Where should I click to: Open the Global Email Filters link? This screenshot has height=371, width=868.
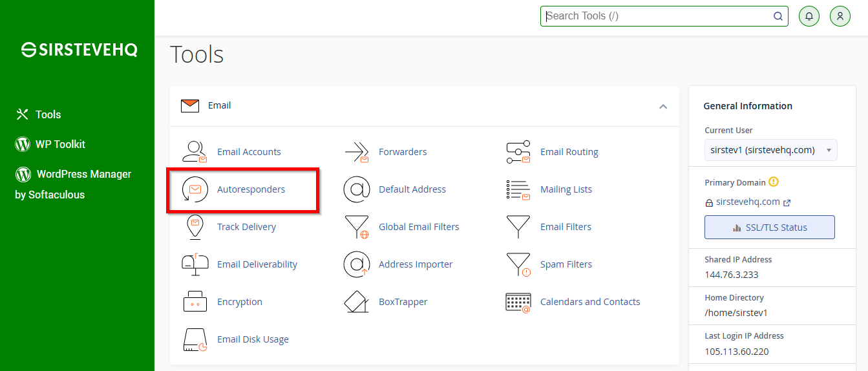pyautogui.click(x=419, y=227)
